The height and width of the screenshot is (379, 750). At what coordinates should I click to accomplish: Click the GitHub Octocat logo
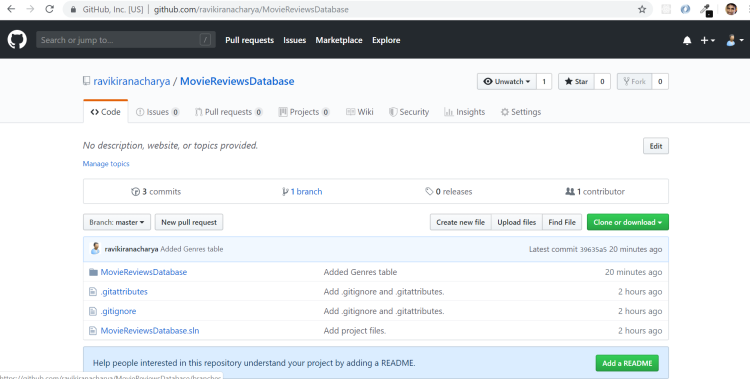[17, 40]
